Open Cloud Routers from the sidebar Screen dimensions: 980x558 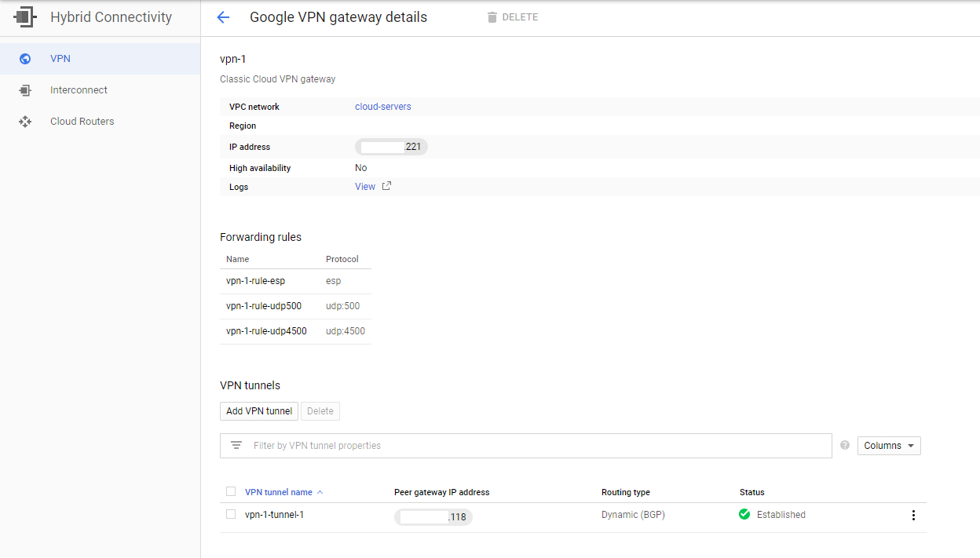[82, 121]
